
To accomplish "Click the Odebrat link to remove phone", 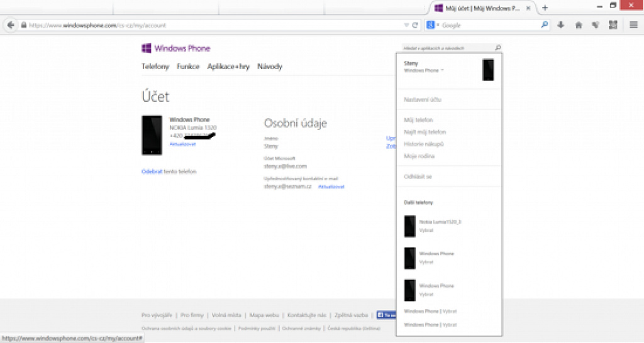I will [x=152, y=171].
